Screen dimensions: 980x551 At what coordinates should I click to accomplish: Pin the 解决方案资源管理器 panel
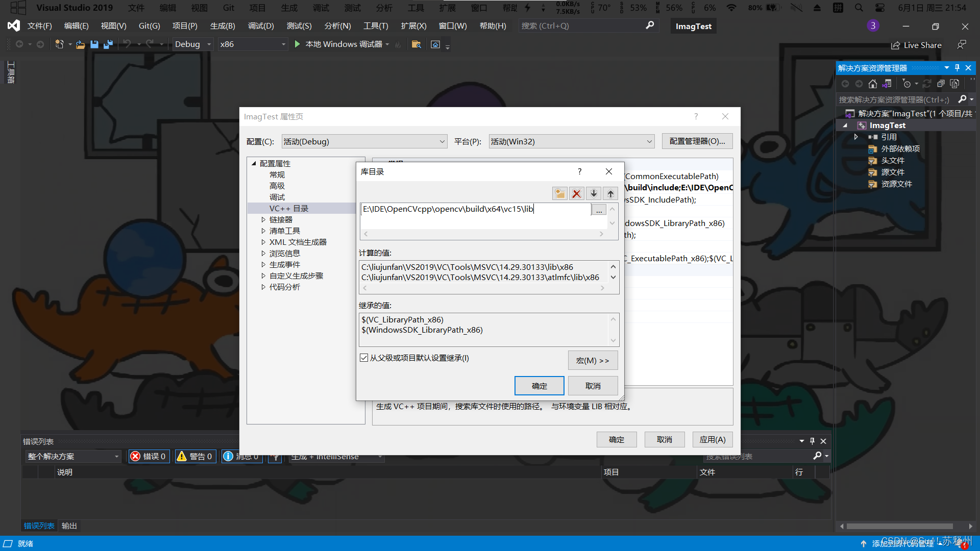click(x=957, y=68)
